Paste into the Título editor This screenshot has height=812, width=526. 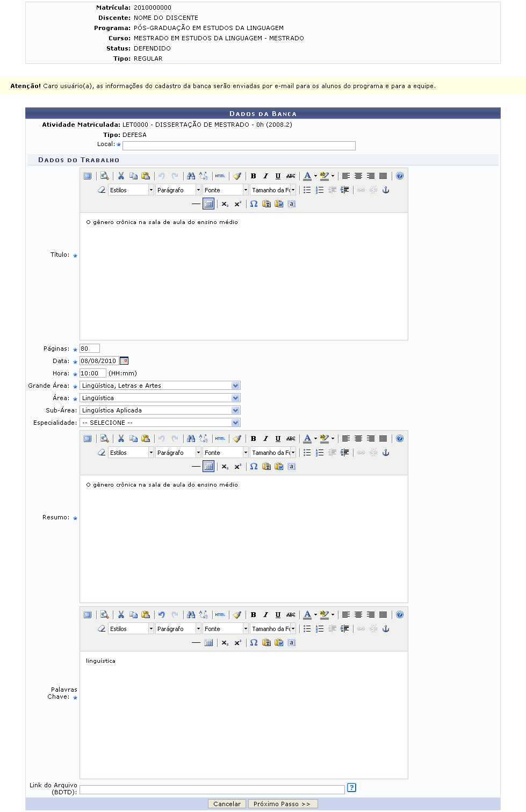coord(146,176)
